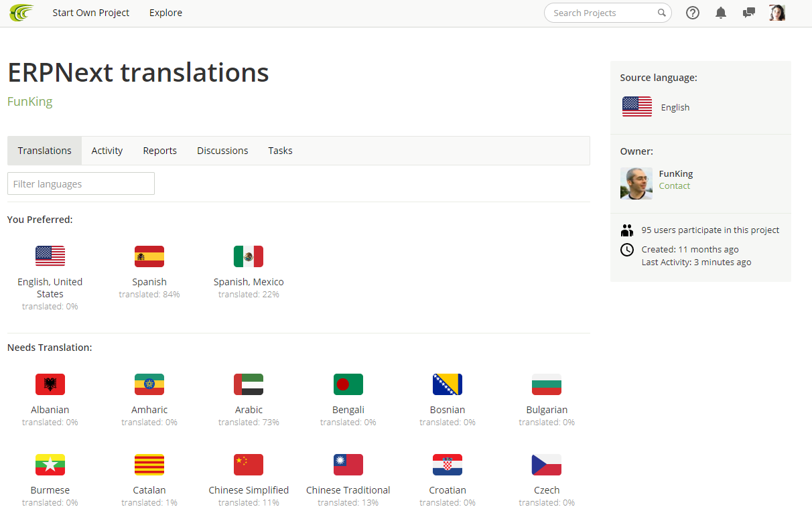The height and width of the screenshot is (527, 812).
Task: Select the Bosnian flag icon
Action: (448, 384)
